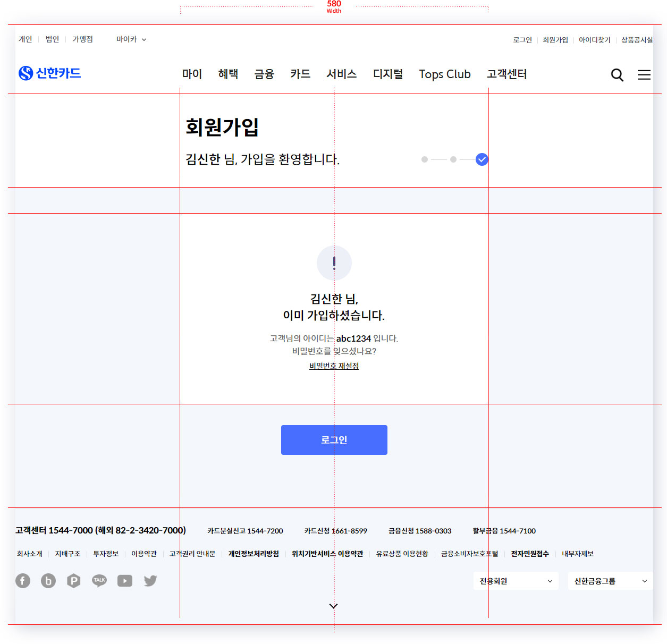The width and height of the screenshot is (667, 644).
Task: Click the 고객센터 1544-7000 phone text
Action: (101, 530)
